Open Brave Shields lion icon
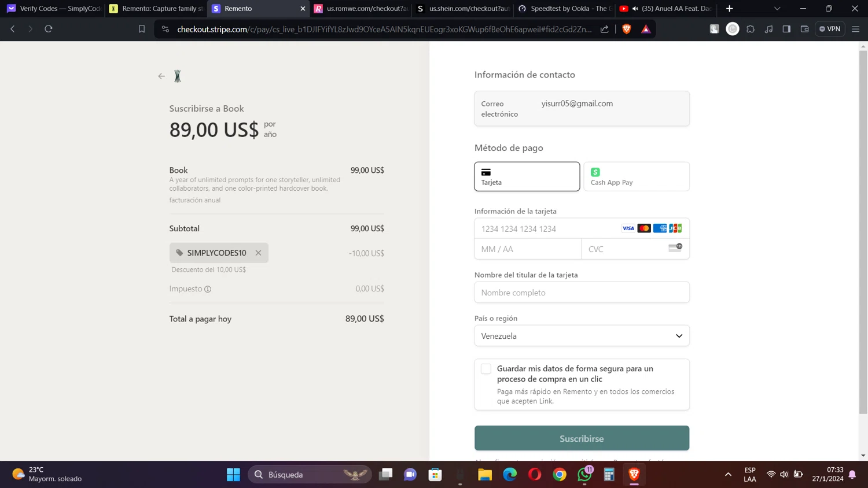This screenshot has width=868, height=488. click(x=627, y=29)
